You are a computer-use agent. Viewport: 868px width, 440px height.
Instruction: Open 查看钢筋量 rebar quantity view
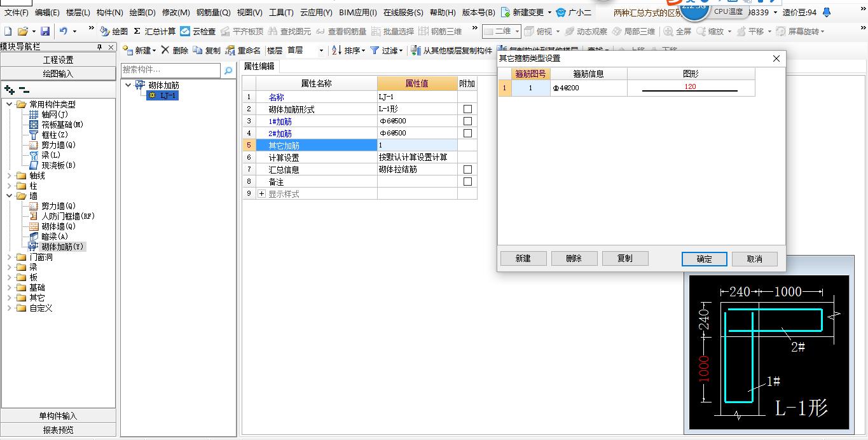click(x=341, y=31)
